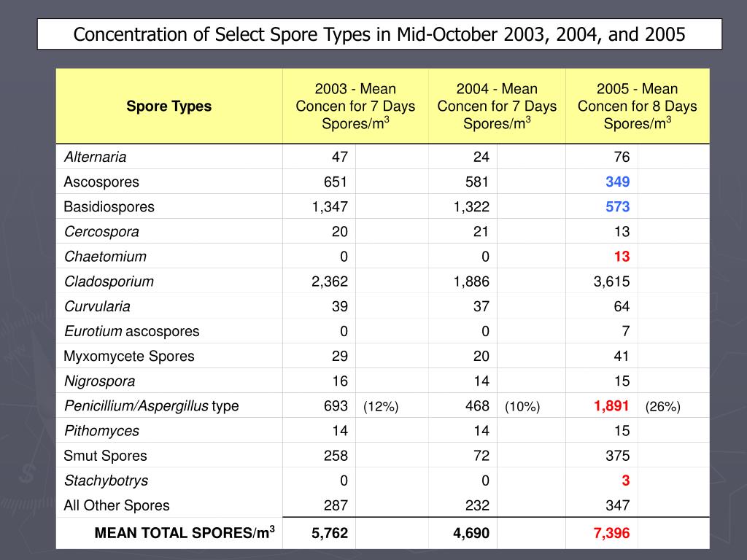
Task: Click the Eurotium ascospores 2005 value '7'
Action: (626, 331)
